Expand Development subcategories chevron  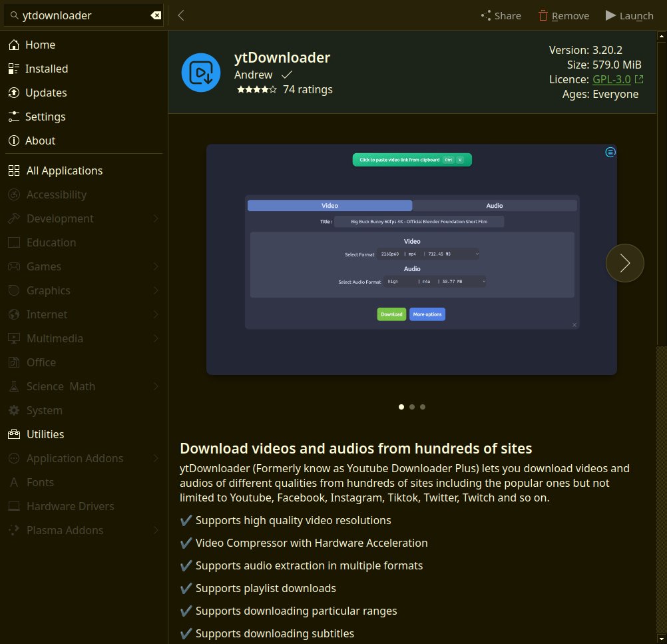pyautogui.click(x=156, y=218)
